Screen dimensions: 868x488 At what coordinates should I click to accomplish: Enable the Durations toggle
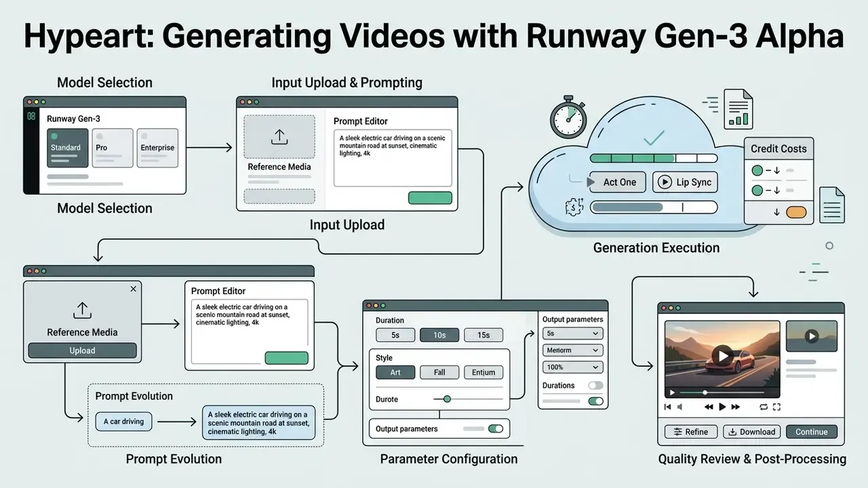(595, 385)
